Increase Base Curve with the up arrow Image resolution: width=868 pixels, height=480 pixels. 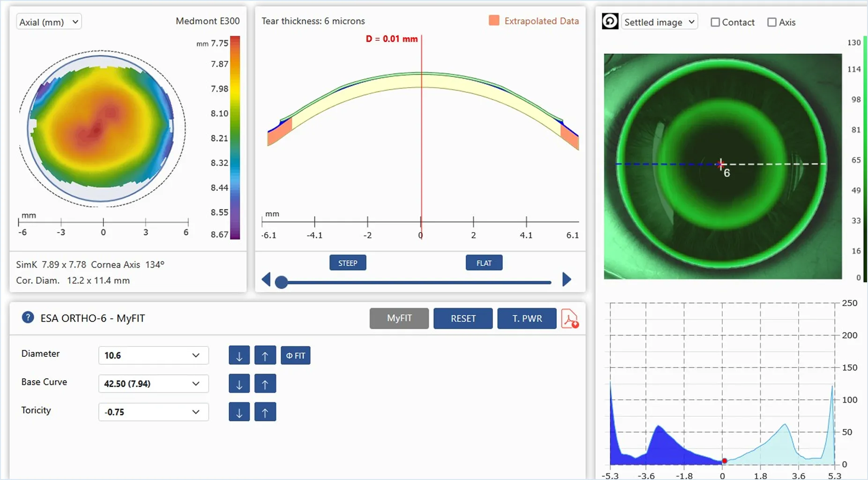point(265,384)
